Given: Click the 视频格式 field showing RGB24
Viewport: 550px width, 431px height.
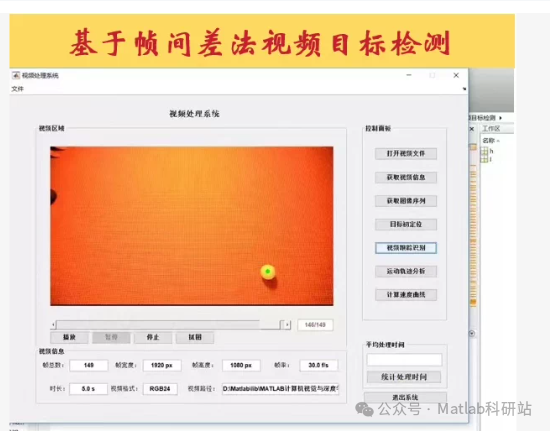Looking at the screenshot, I should pos(160,389).
